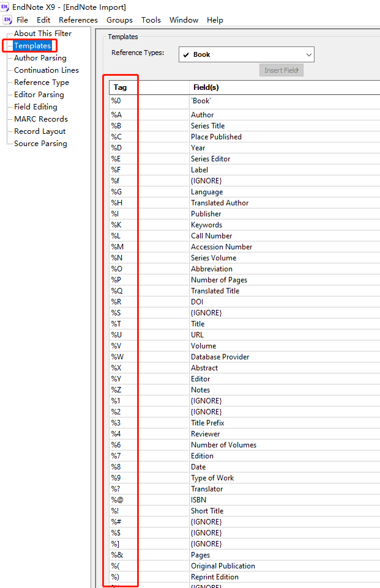Click the Author field cell
This screenshot has width=380, height=588.
click(285, 115)
